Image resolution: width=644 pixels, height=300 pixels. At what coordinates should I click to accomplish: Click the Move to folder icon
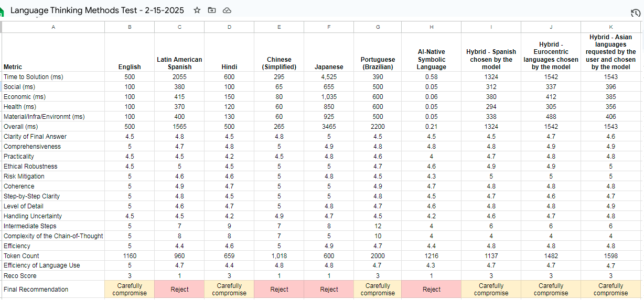pyautogui.click(x=212, y=10)
